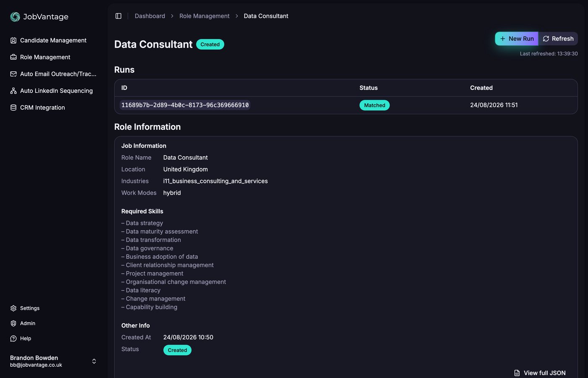View full JSON of the role
The height and width of the screenshot is (378, 588).
click(x=540, y=373)
